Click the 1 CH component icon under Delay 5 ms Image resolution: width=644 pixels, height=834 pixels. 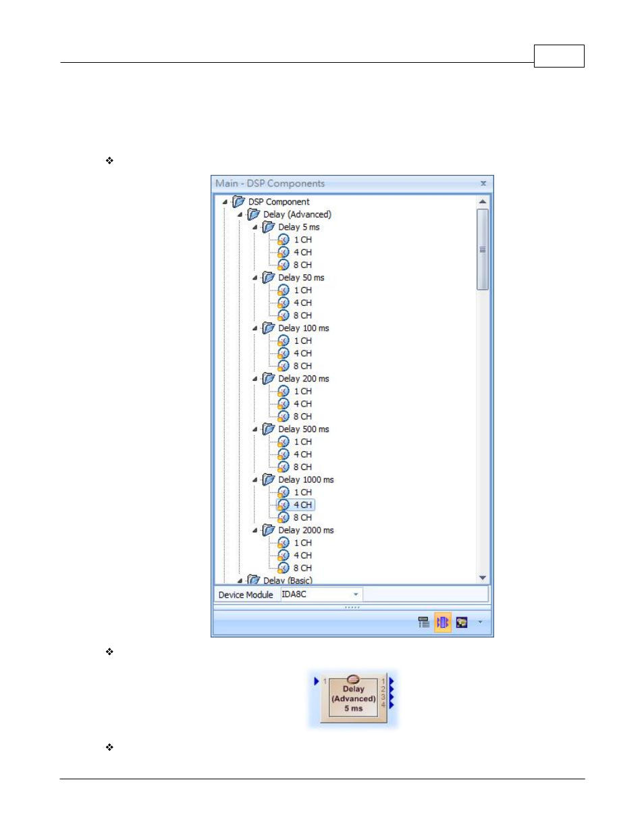[x=284, y=240]
